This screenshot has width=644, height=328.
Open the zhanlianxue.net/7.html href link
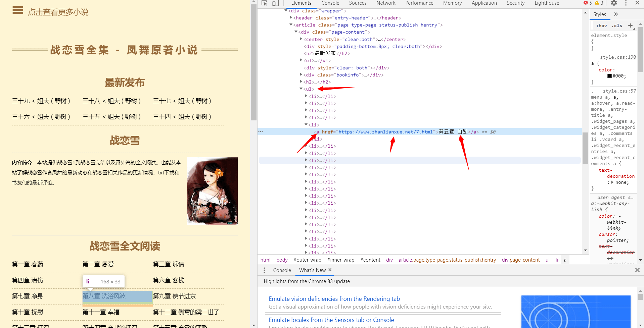click(x=385, y=132)
